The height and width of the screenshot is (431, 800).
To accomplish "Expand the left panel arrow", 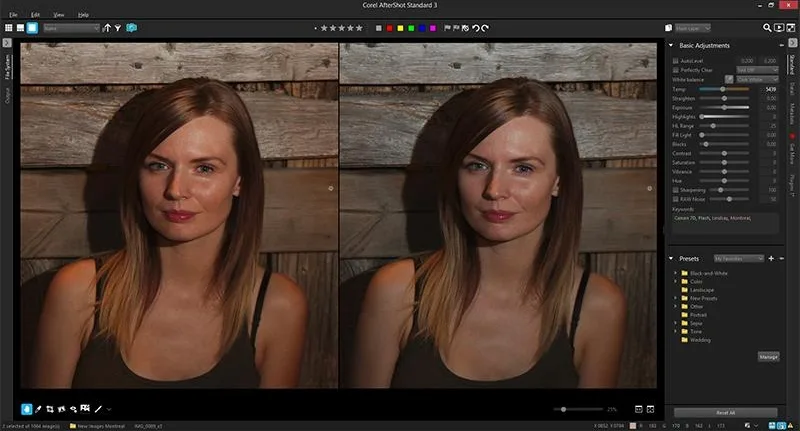I will [x=7, y=43].
